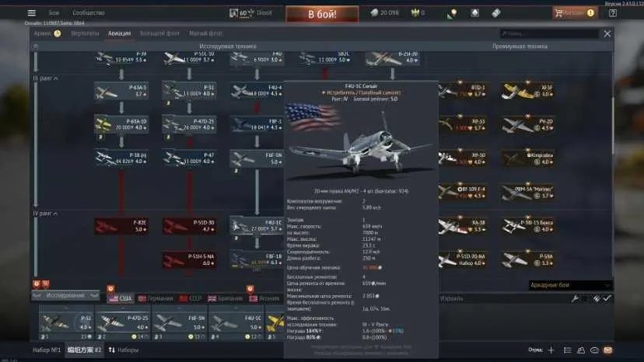Select the F6F-5N crew slot 3
This screenshot has width=644, height=362.
(x=180, y=323)
